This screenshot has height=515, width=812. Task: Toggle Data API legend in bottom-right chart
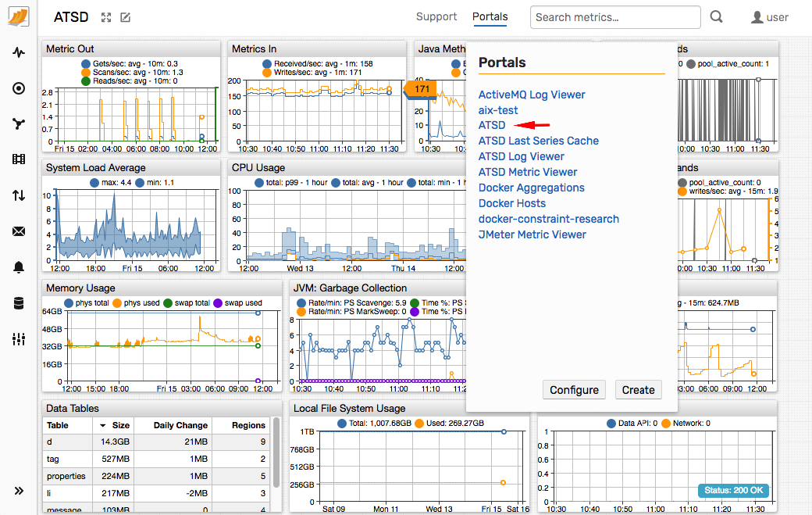pyautogui.click(x=632, y=424)
